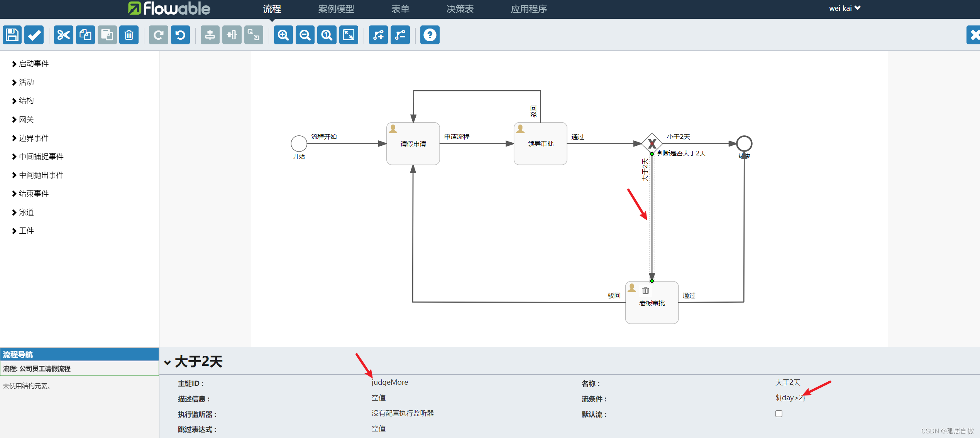Copy selected element with the copy icon
Image resolution: width=980 pixels, height=438 pixels.
[85, 35]
